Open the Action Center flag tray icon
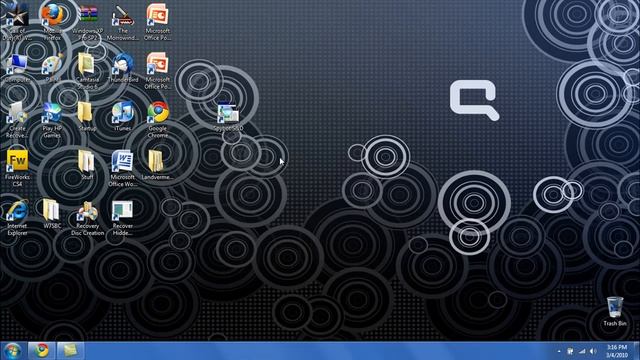Screen dimensions: 640x360 coord(570,351)
